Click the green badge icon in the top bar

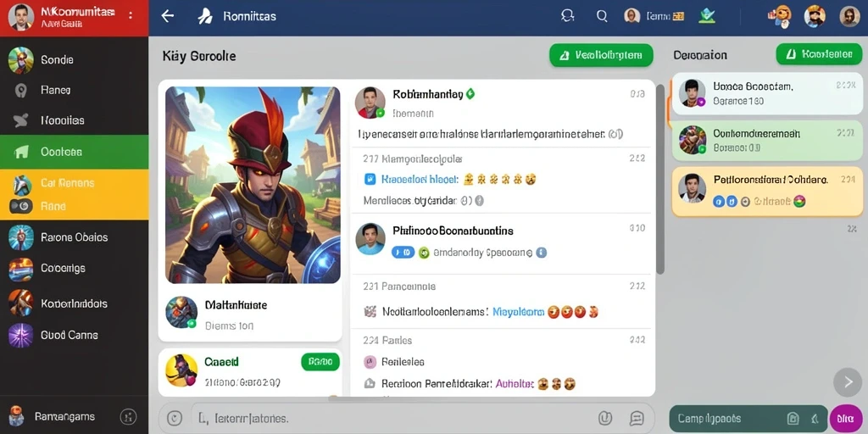[x=706, y=15]
